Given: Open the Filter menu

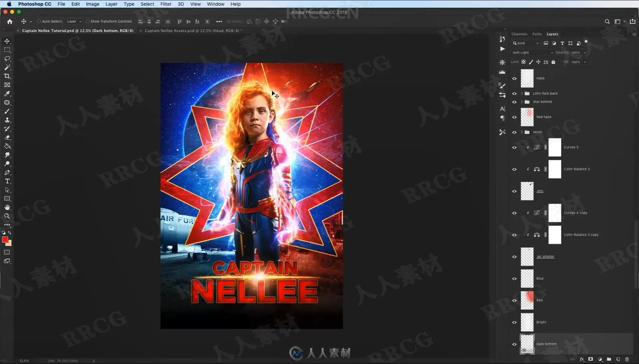Looking at the screenshot, I should (x=166, y=4).
